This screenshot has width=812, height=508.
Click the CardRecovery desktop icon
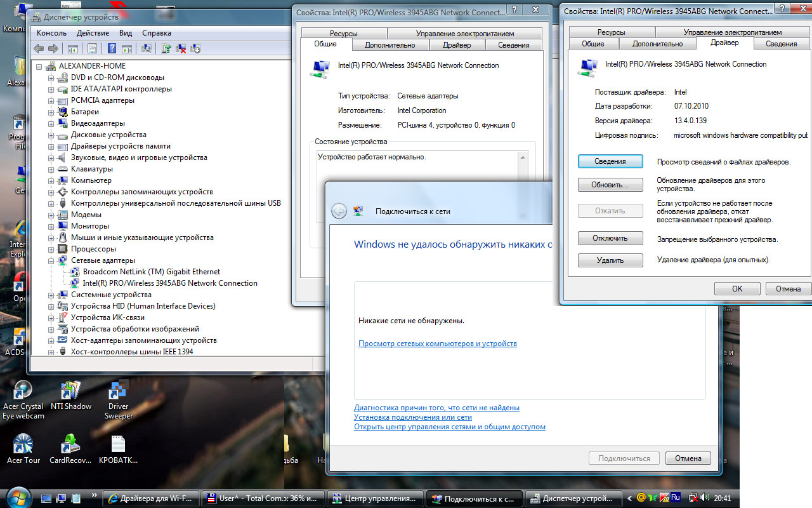[x=71, y=449]
